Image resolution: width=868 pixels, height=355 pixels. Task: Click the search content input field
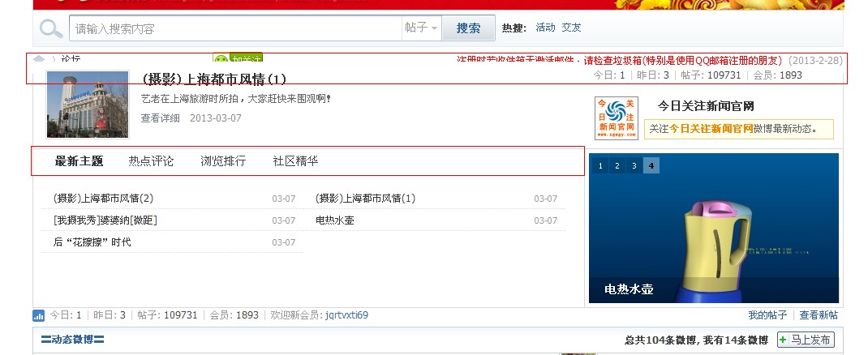(x=235, y=28)
